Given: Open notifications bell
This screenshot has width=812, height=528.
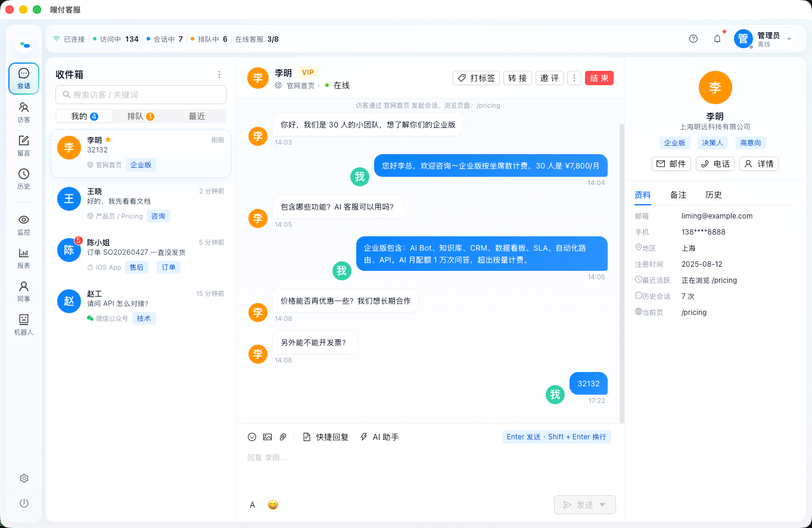Looking at the screenshot, I should coord(717,39).
